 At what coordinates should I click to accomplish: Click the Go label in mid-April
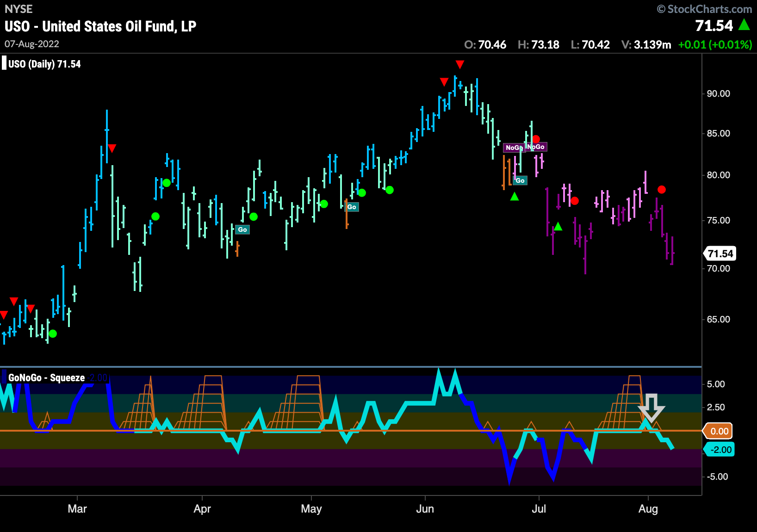(242, 229)
